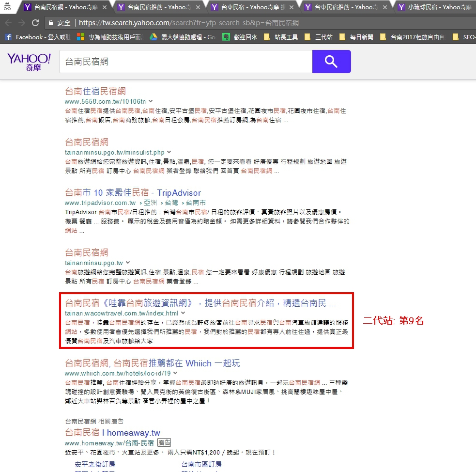Expand dropdown beside tainanminsu.pgo.tw URL
This screenshot has height=472, width=476.
128,263
